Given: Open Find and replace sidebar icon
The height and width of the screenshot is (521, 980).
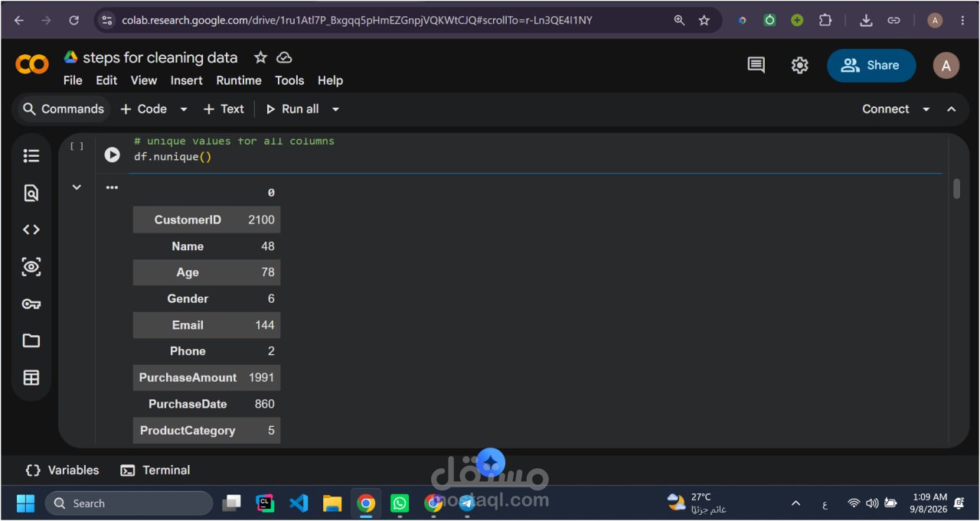Looking at the screenshot, I should coord(31,193).
